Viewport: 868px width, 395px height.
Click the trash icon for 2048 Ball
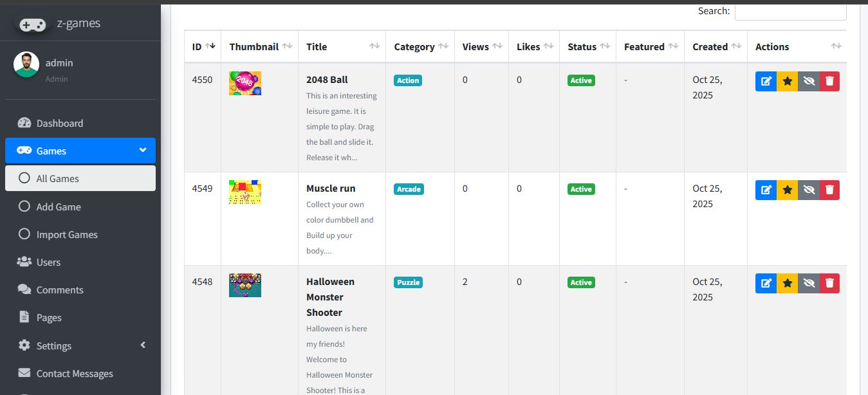point(829,81)
